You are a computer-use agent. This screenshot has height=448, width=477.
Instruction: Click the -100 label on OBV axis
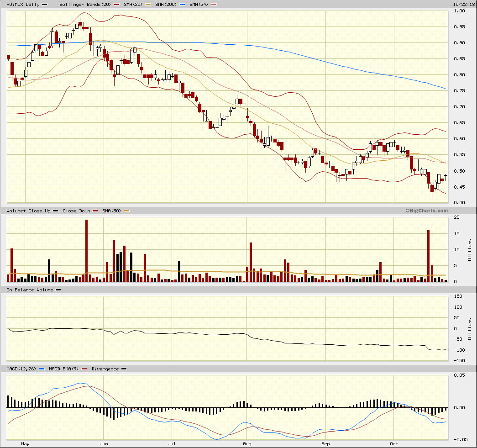459,350
